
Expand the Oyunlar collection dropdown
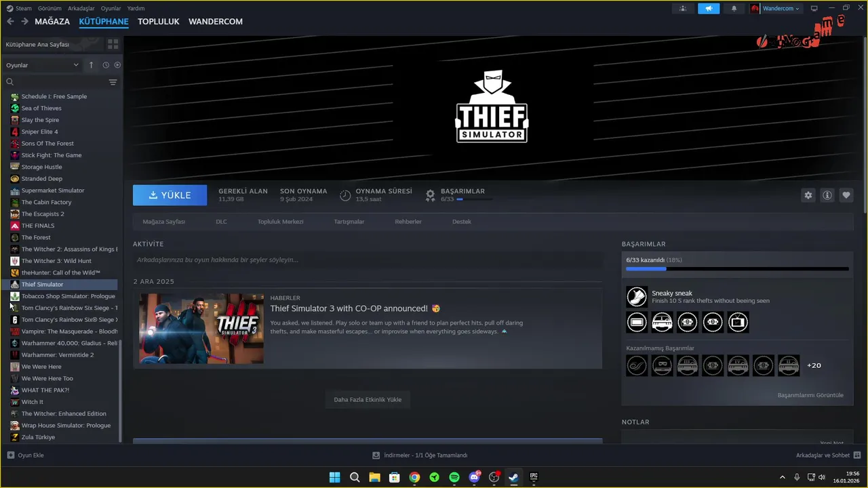click(x=43, y=65)
